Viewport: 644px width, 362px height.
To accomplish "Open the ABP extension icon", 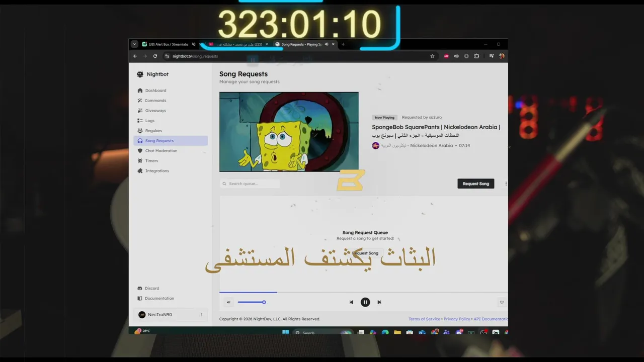I will (446, 56).
